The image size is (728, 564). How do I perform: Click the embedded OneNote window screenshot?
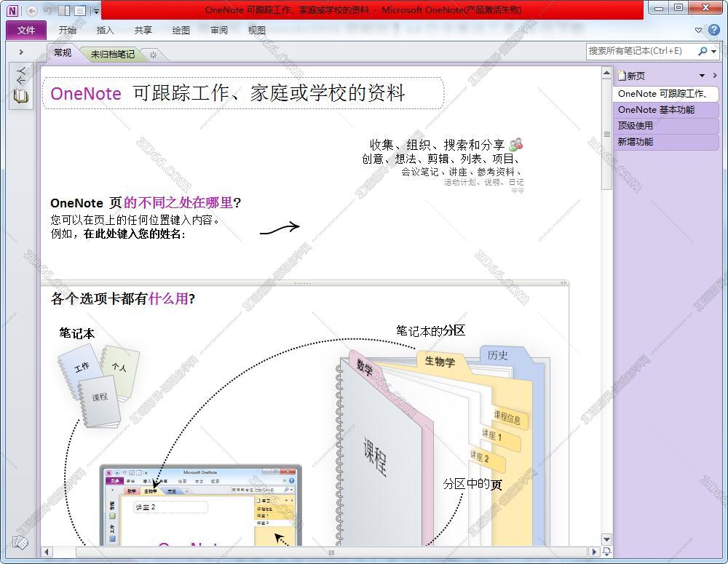coord(201,505)
